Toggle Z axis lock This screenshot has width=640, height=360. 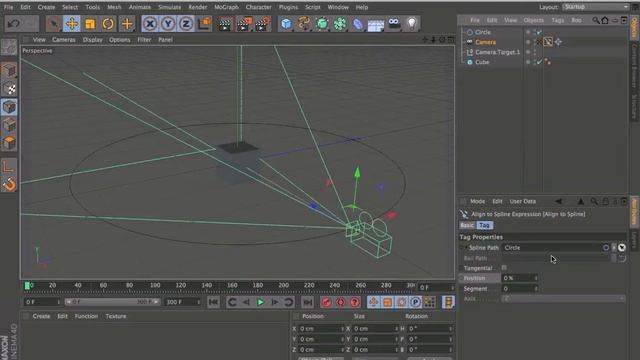pyautogui.click(x=186, y=24)
